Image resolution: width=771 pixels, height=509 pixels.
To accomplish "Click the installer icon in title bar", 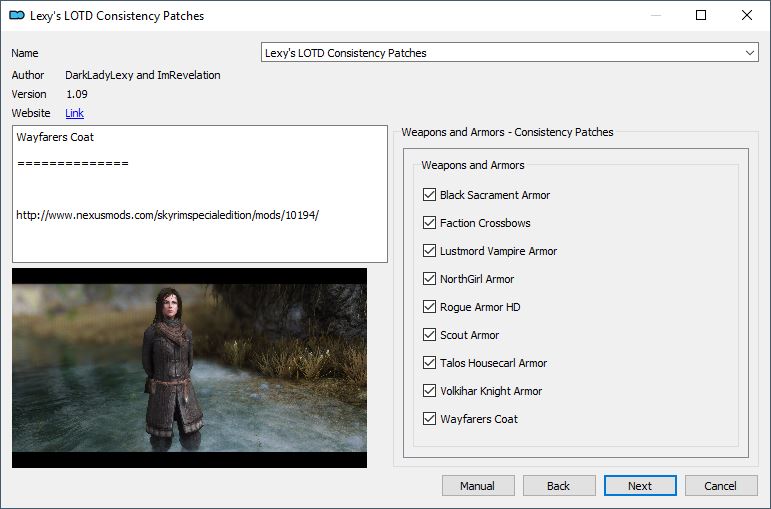I will pos(17,15).
